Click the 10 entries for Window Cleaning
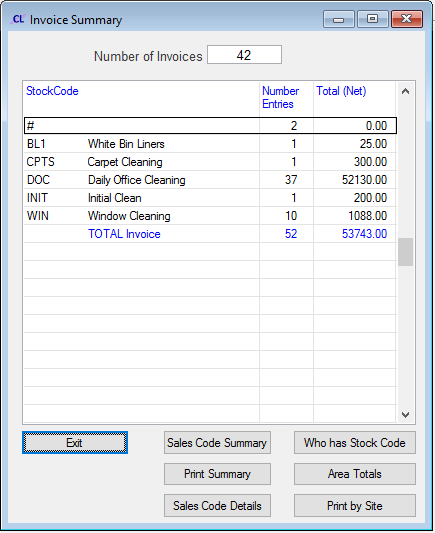Screen dimensions: 435x533 291,216
